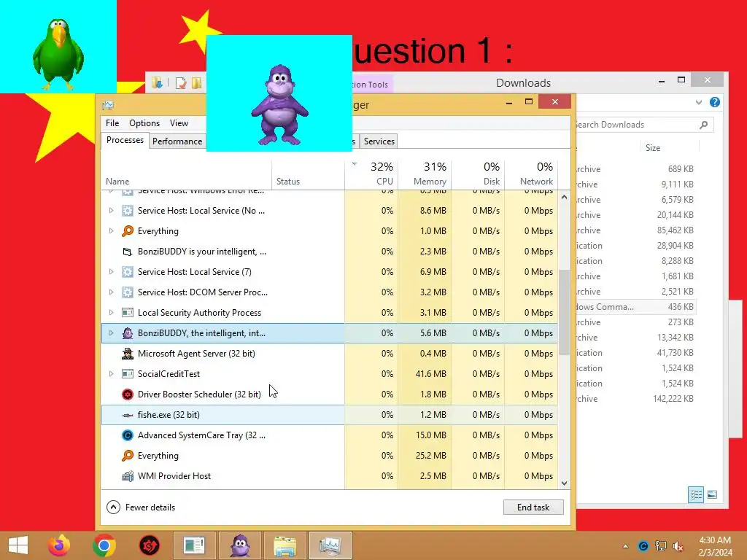Screen dimensions: 747x560
Task: Select Microsoft Agent Server (32 bit) row
Action: coord(329,354)
